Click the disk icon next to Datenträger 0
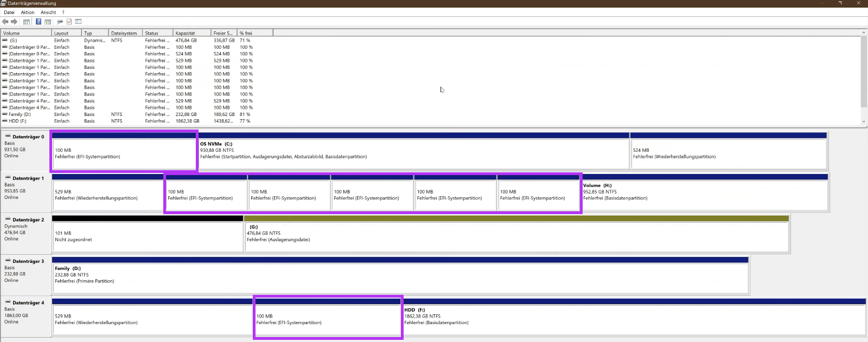The width and height of the screenshot is (868, 342). pyautogui.click(x=8, y=136)
